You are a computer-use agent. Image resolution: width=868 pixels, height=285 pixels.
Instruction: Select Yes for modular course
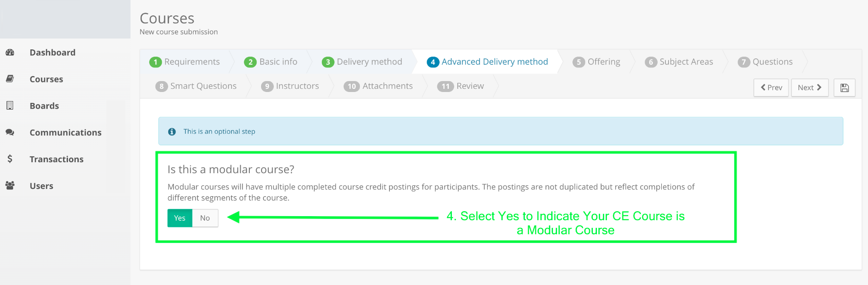pyautogui.click(x=179, y=218)
